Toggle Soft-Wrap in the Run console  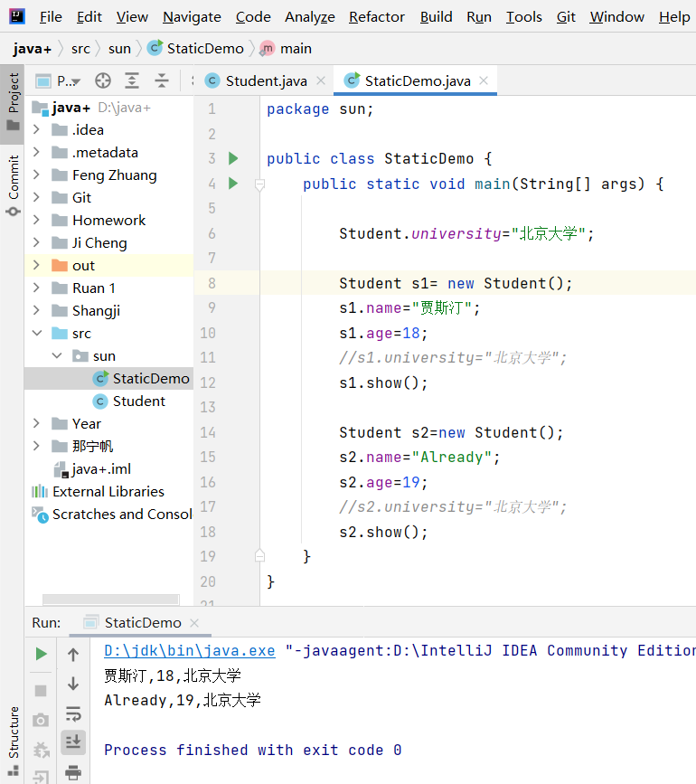73,713
